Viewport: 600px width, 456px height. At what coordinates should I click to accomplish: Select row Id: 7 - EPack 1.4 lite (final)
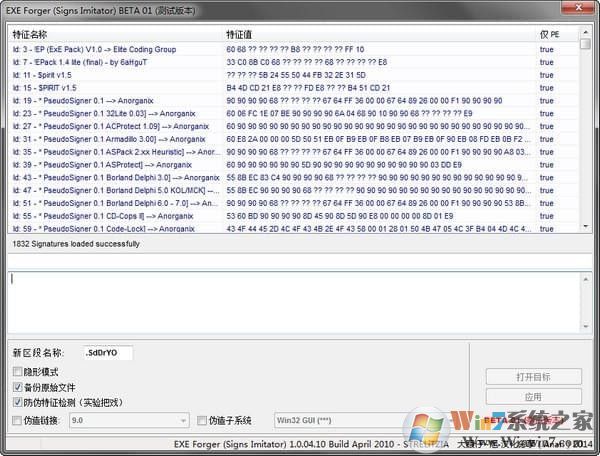tap(293, 62)
